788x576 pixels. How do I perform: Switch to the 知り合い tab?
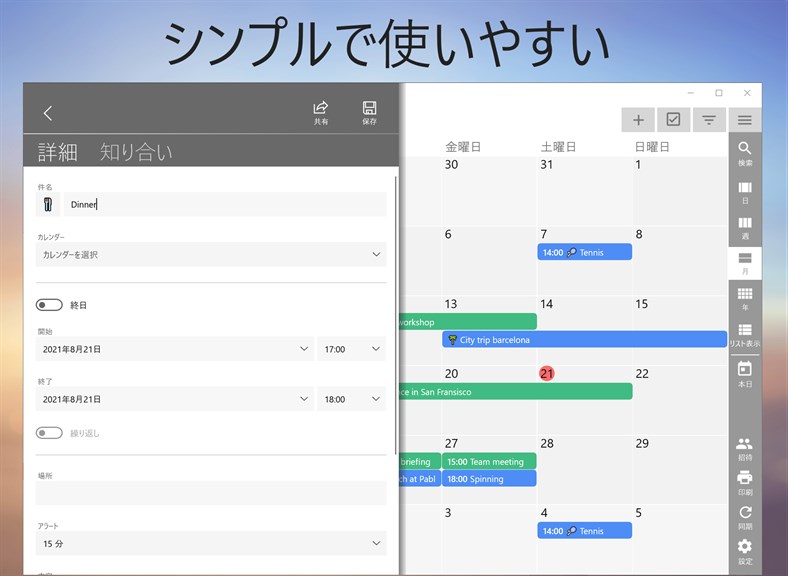(x=136, y=152)
